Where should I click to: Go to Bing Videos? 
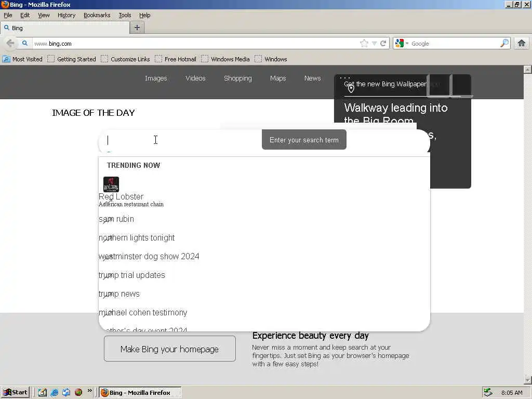coord(195,78)
